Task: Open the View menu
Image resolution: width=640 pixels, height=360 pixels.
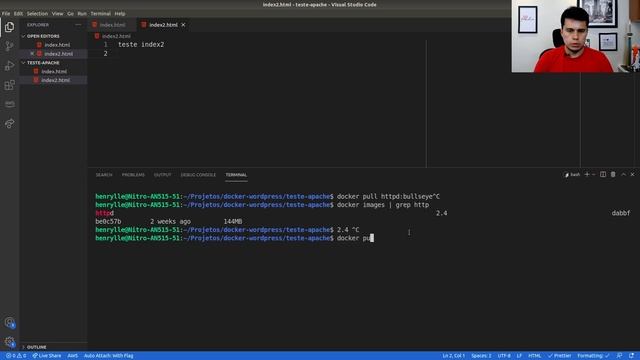Action: (x=58, y=13)
